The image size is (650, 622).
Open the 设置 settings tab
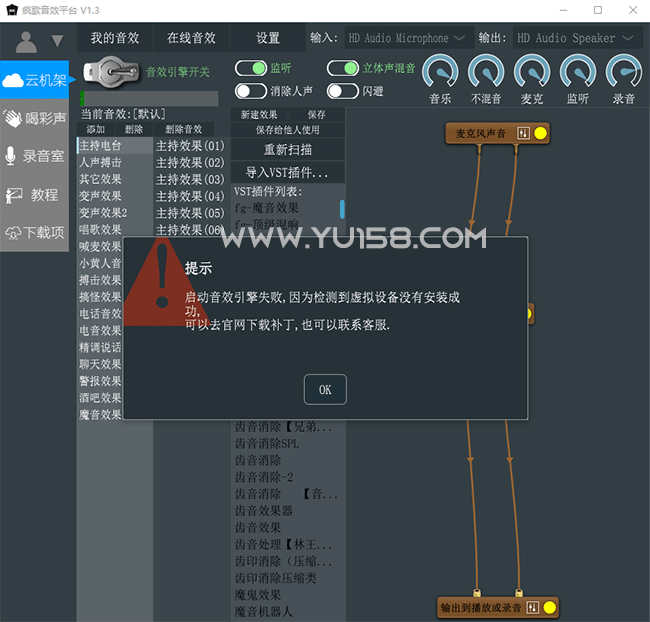click(x=268, y=38)
